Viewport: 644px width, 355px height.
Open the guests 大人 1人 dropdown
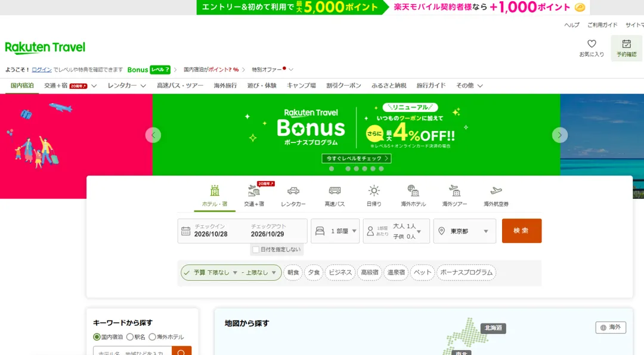(397, 231)
